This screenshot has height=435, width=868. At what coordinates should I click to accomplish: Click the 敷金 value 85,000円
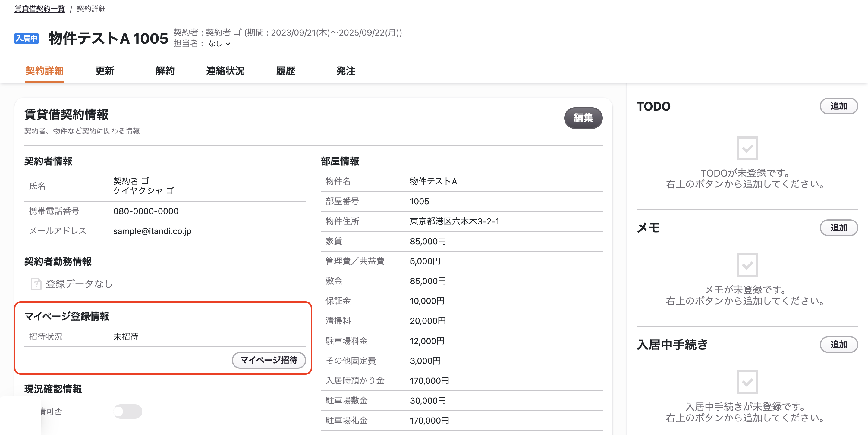[428, 281]
